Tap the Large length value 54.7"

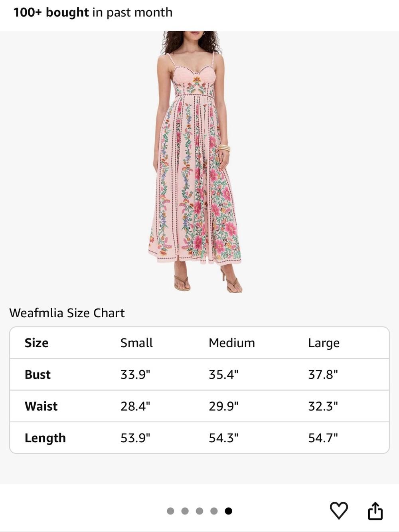point(323,438)
